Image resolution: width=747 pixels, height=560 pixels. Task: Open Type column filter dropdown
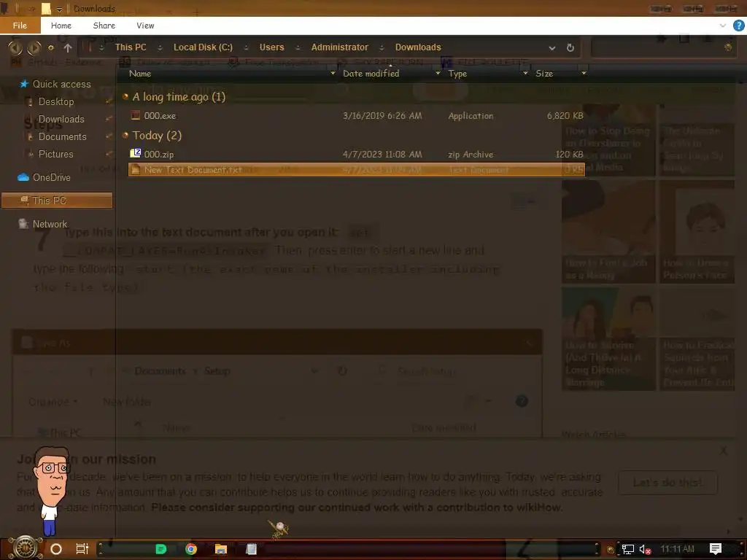pyautogui.click(x=525, y=74)
